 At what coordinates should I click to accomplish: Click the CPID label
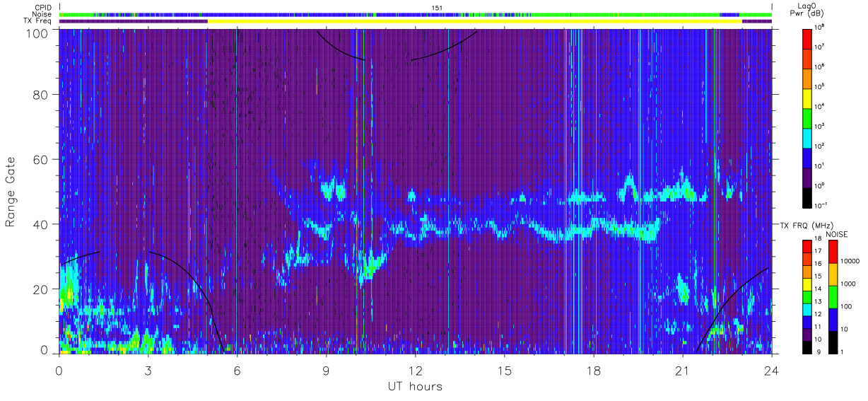point(44,8)
